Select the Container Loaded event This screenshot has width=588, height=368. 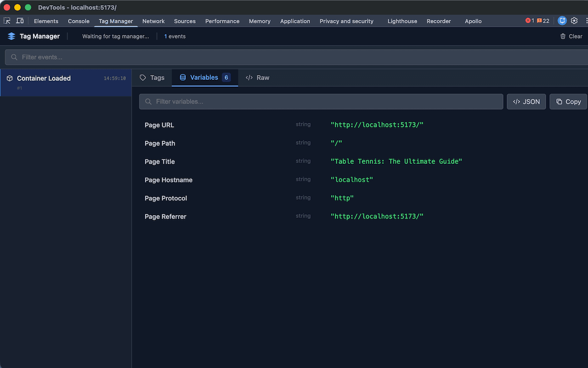[66, 82]
